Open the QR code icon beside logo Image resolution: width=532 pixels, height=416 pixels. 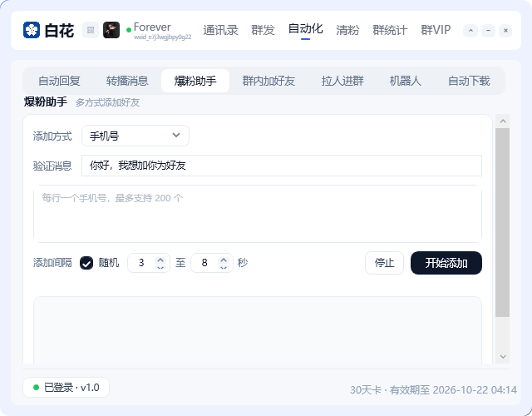pos(91,30)
